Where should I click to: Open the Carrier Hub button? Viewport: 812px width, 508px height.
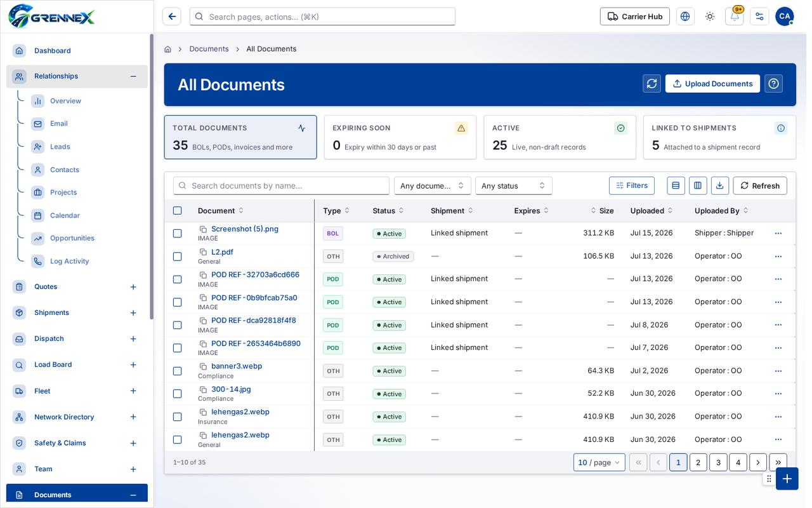(635, 17)
